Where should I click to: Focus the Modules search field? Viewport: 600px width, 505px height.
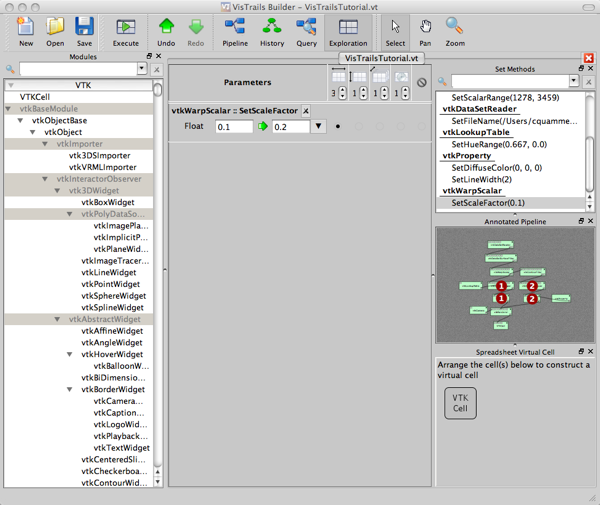coord(78,69)
